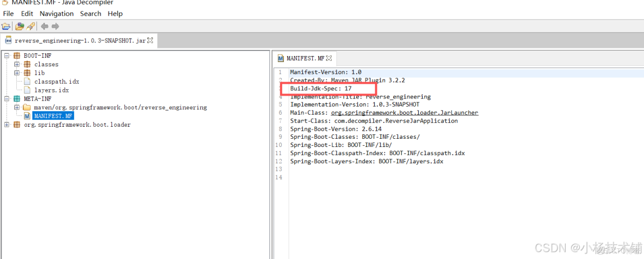Select org.springframework.boot.loader package in tree
The image size is (644, 259).
77,125
